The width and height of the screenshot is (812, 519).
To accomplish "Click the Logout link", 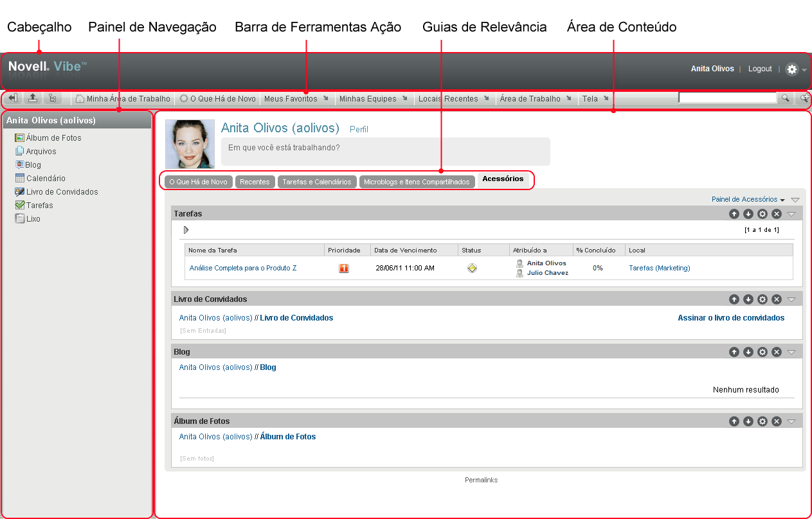I will coord(760,69).
